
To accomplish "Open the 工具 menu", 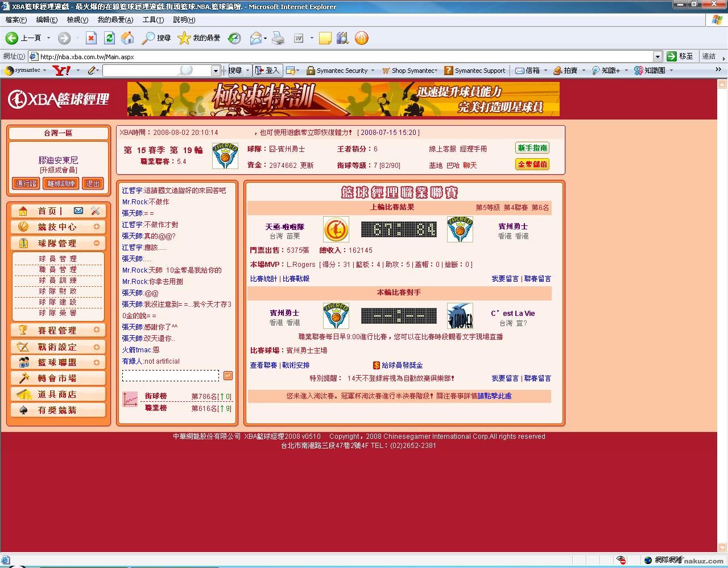I will point(152,20).
